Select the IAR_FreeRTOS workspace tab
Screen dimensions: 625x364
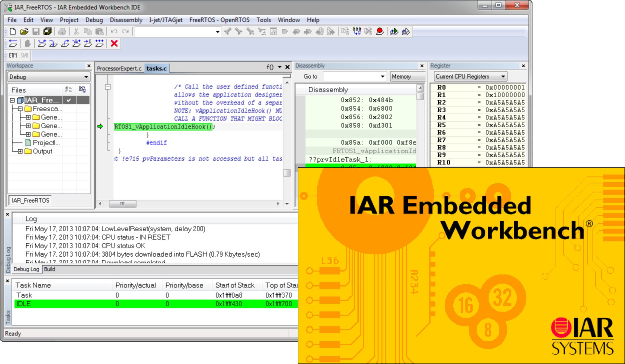click(31, 200)
